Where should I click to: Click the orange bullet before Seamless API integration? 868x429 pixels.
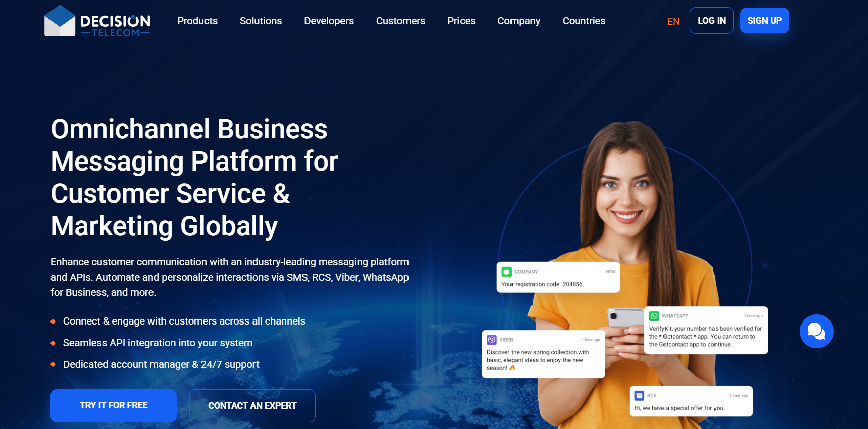click(x=53, y=343)
